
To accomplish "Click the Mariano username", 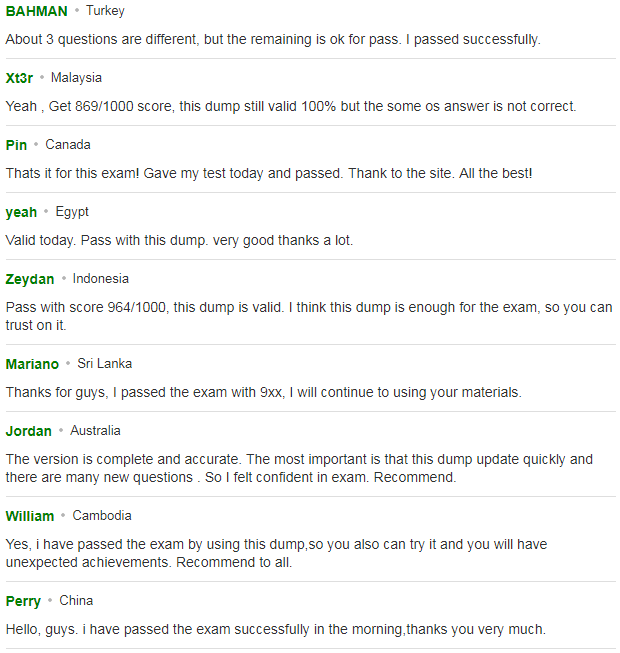I will [x=32, y=364].
